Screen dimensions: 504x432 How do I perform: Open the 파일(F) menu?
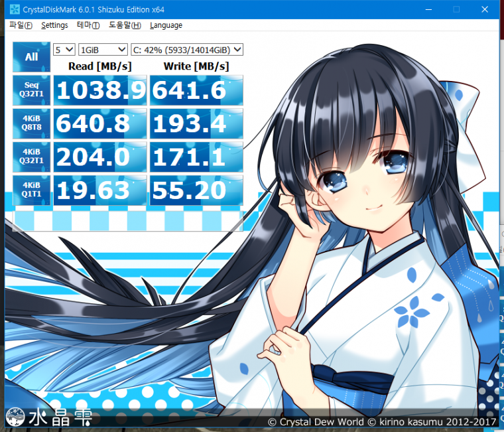(x=21, y=25)
